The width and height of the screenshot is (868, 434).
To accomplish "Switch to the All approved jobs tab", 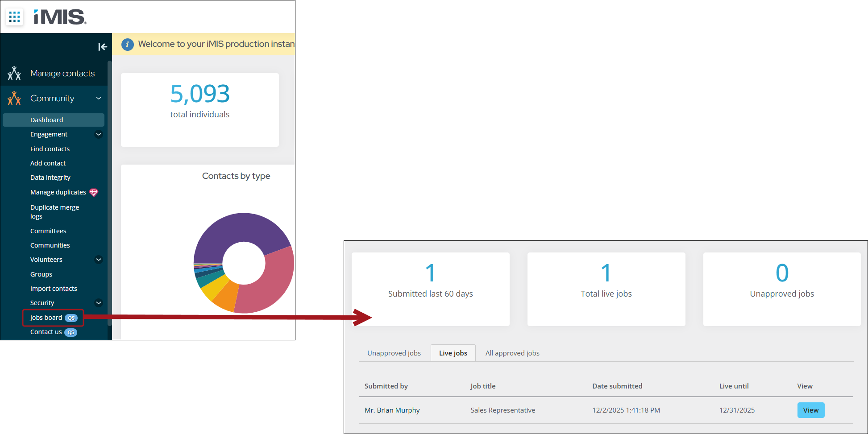I will (x=512, y=353).
